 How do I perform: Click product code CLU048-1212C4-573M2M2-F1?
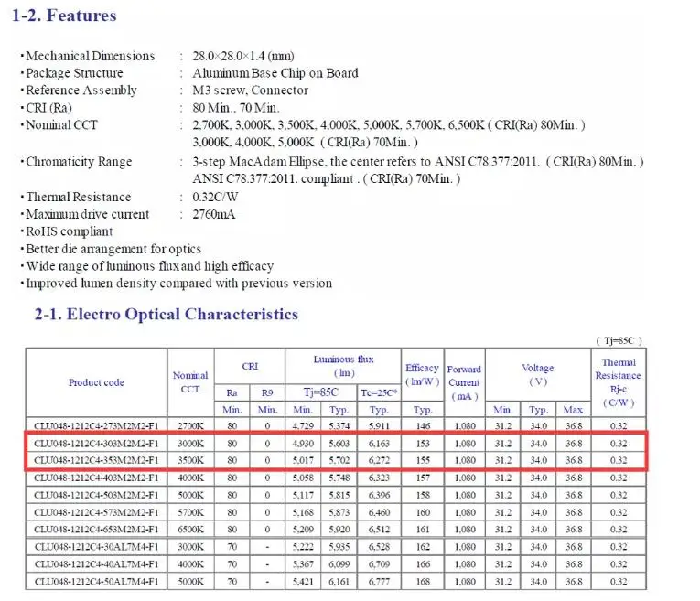point(96,512)
